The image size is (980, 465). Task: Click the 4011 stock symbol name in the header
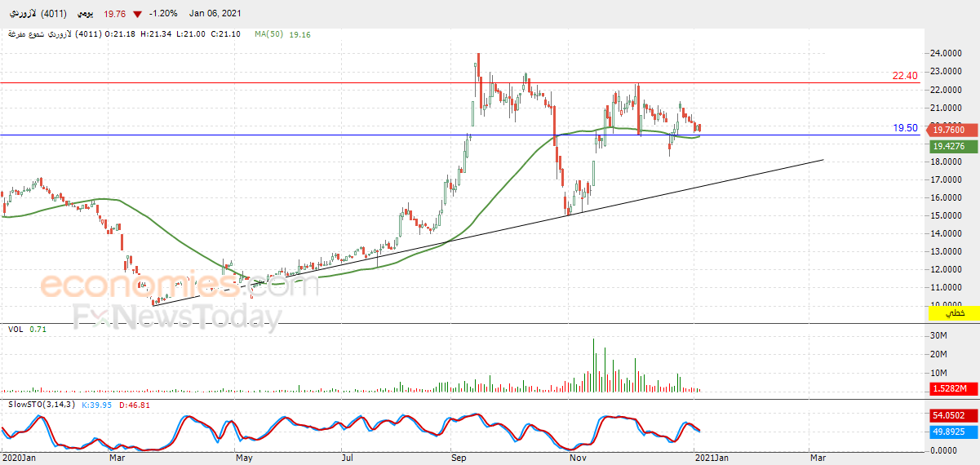tap(38, 14)
